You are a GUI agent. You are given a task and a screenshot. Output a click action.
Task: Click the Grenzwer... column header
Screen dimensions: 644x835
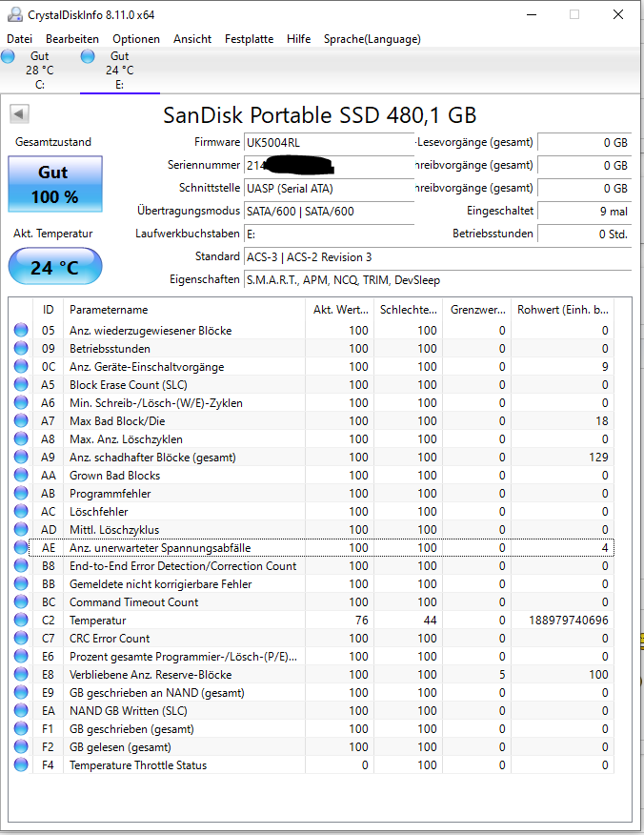(477, 310)
